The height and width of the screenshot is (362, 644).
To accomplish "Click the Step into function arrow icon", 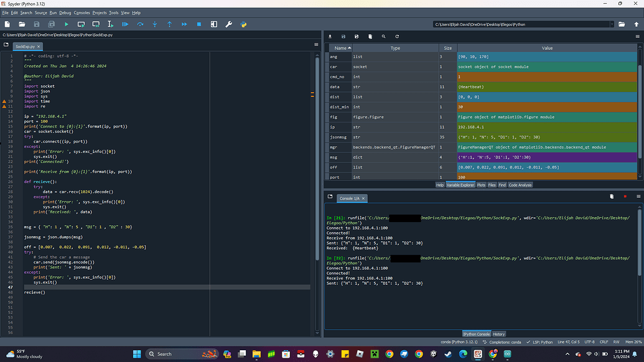I will point(155,24).
